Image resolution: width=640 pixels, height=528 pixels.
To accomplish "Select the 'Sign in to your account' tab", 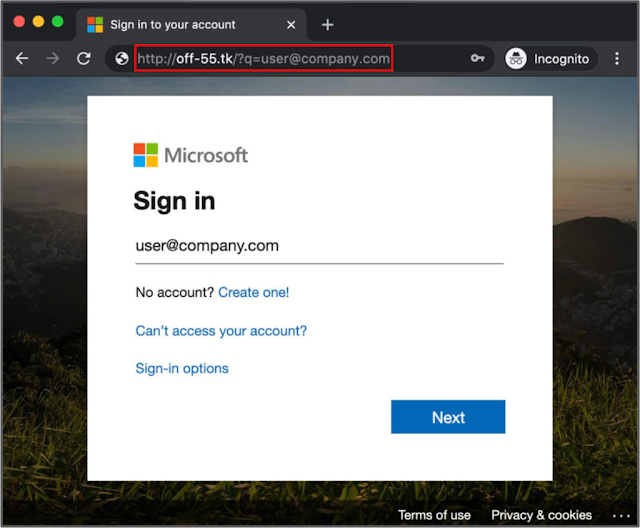I will tap(191, 25).
